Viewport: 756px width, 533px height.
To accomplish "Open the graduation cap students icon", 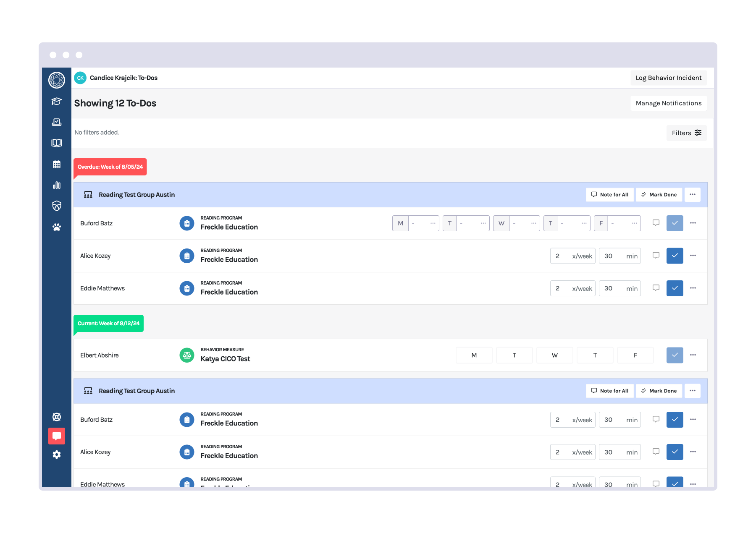I will click(x=57, y=101).
